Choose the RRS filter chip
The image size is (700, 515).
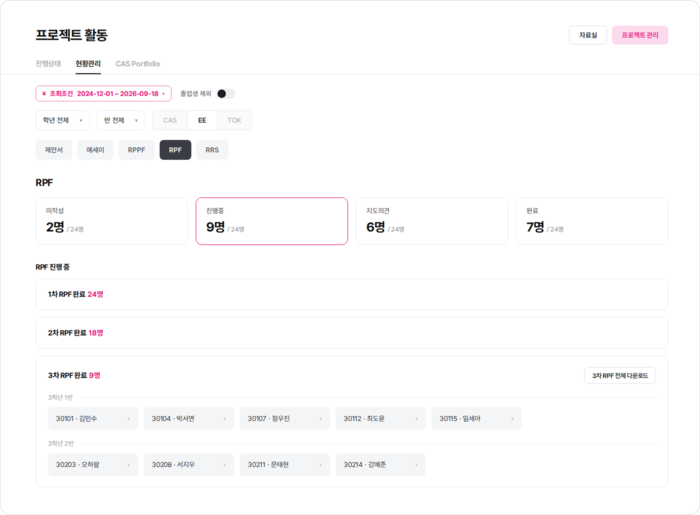212,150
